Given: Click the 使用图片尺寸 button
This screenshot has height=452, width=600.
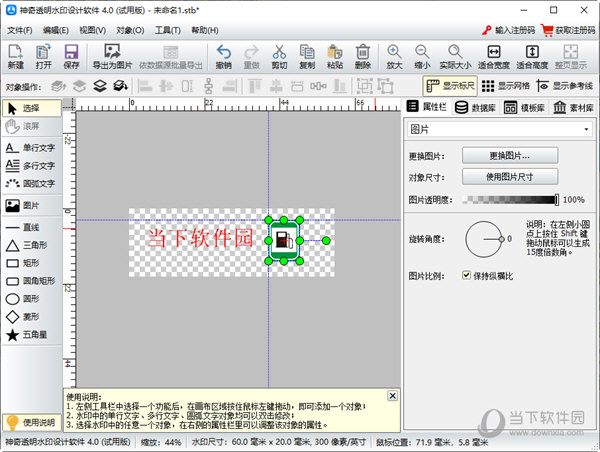Looking at the screenshot, I should tap(510, 177).
